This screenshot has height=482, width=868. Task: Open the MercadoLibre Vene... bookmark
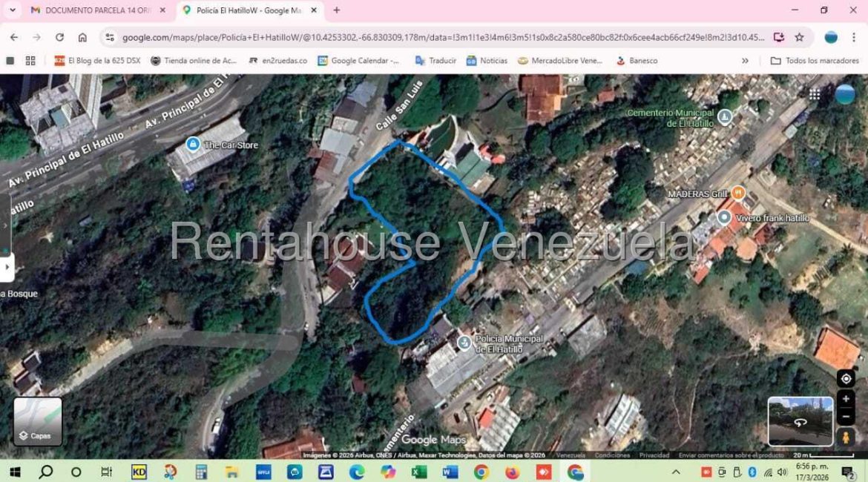tap(560, 60)
